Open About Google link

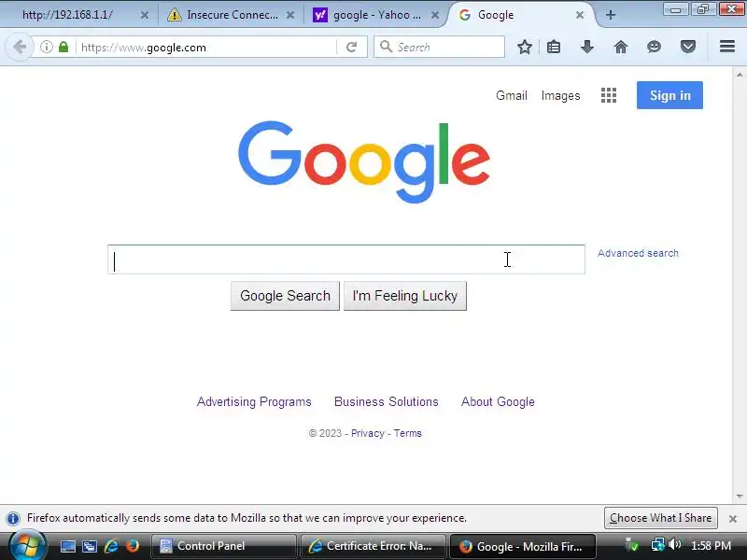pyautogui.click(x=498, y=402)
